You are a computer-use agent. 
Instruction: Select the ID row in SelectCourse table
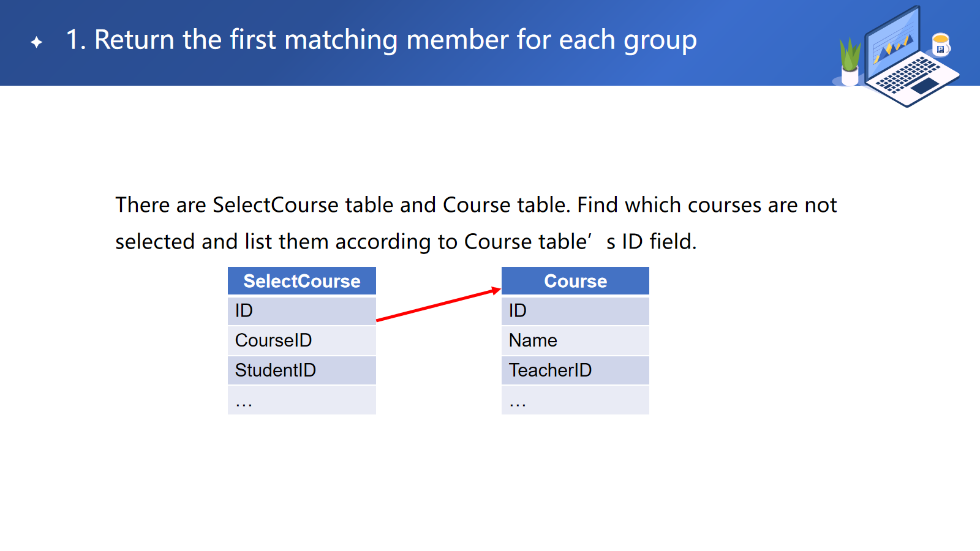point(302,311)
